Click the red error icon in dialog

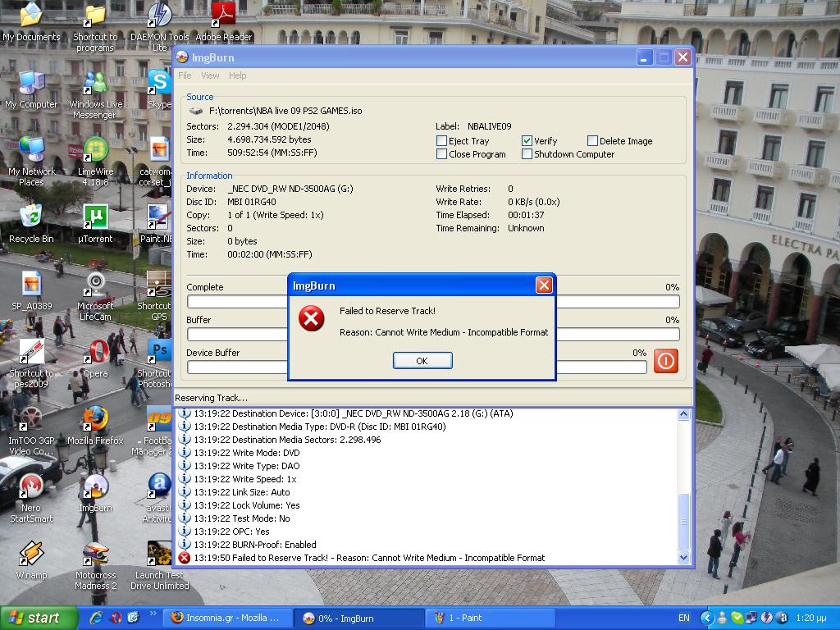[x=311, y=319]
